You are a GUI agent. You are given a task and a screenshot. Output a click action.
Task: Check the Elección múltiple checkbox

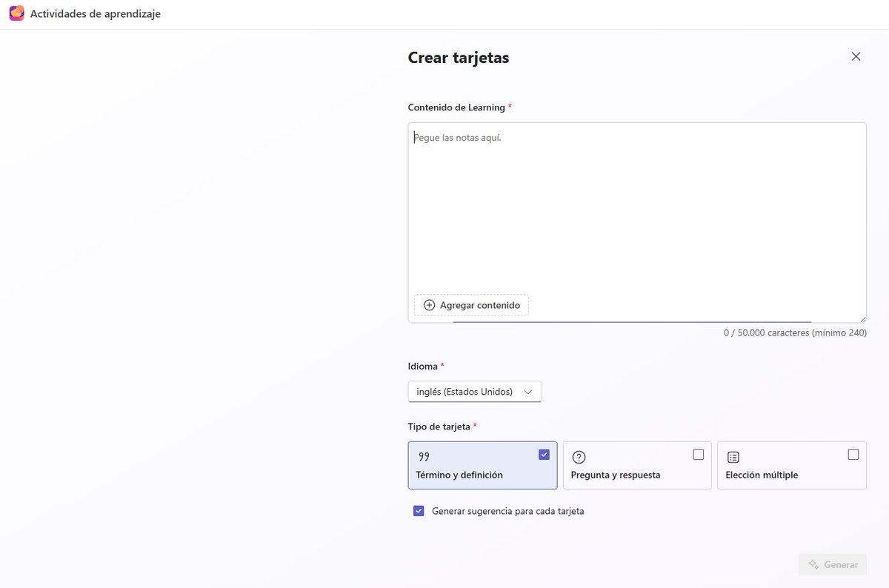pyautogui.click(x=853, y=455)
